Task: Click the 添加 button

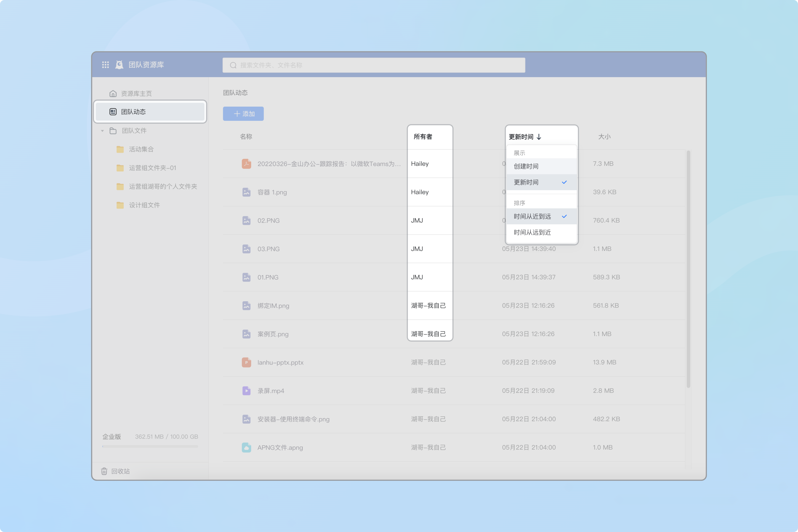Action: (243, 114)
